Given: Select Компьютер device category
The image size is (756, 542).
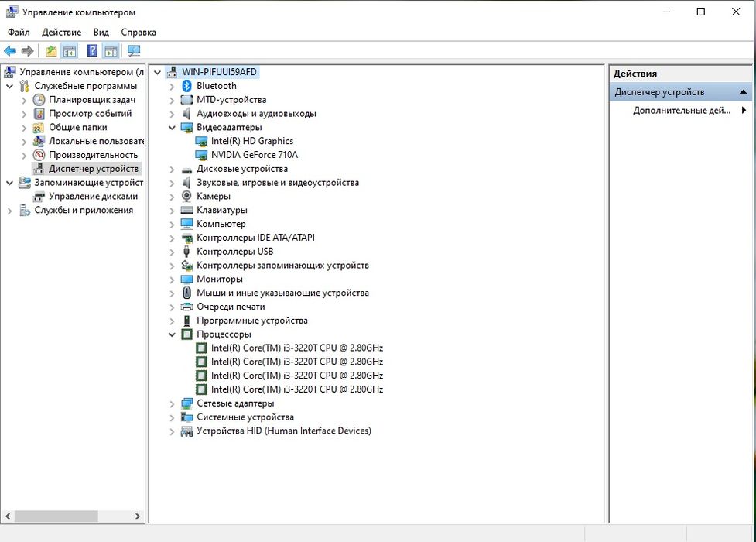Looking at the screenshot, I should tap(221, 224).
